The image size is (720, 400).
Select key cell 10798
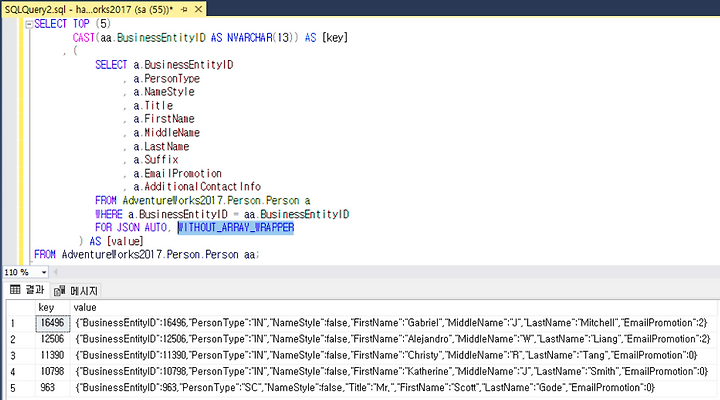point(52,371)
